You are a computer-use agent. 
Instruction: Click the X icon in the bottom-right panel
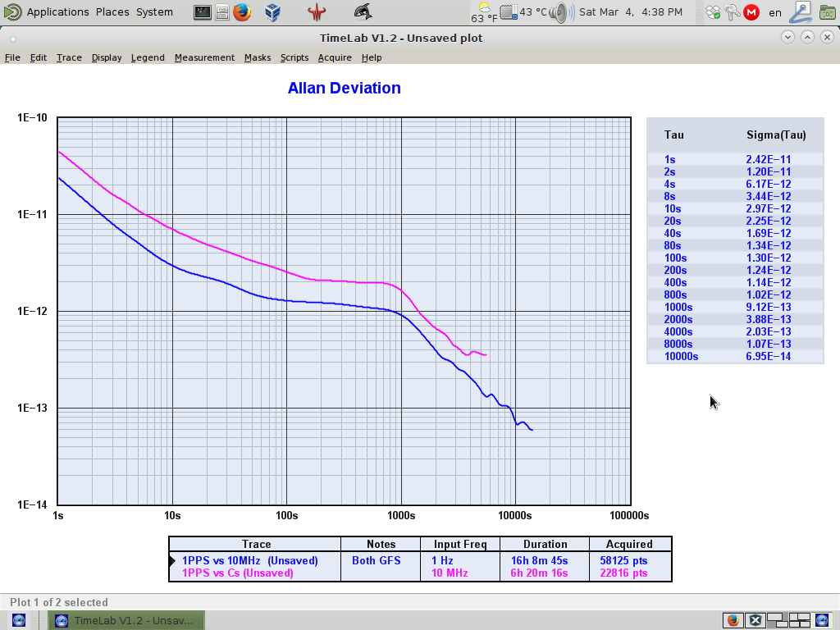756,620
